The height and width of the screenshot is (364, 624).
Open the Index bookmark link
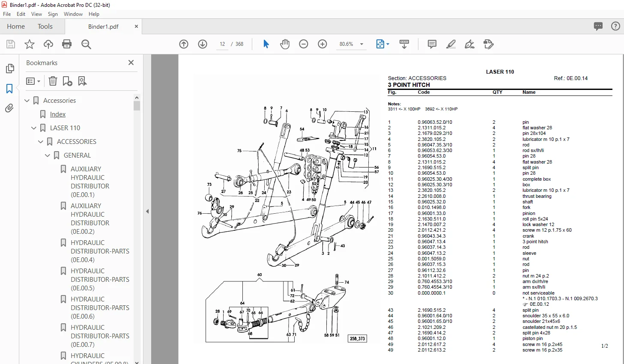(x=57, y=114)
